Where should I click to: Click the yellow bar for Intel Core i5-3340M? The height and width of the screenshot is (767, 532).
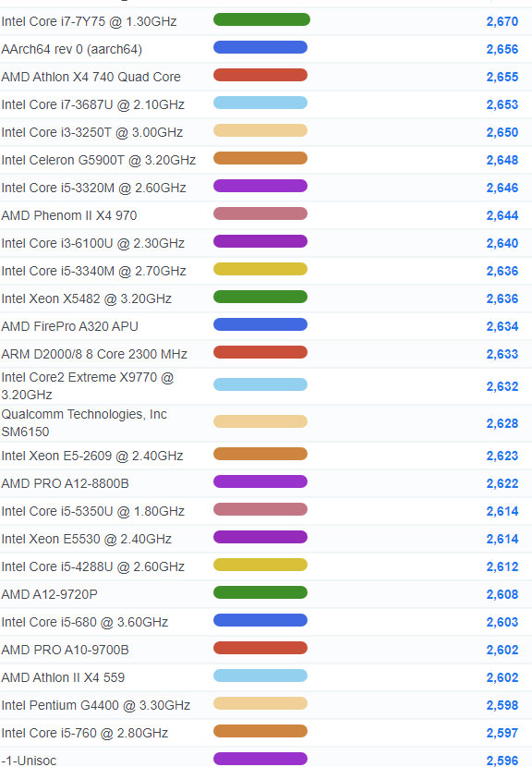[260, 269]
